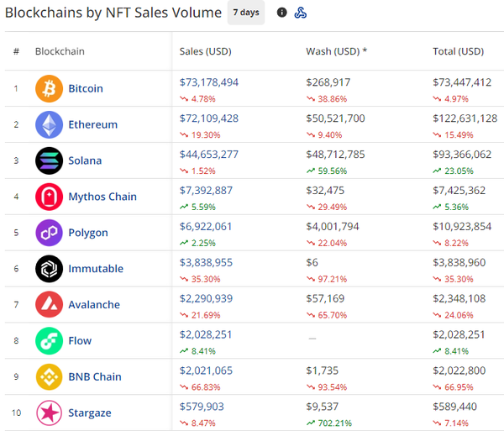This screenshot has height=431, width=504.
Task: Click the Bitcoin logo icon
Action: tap(49, 88)
